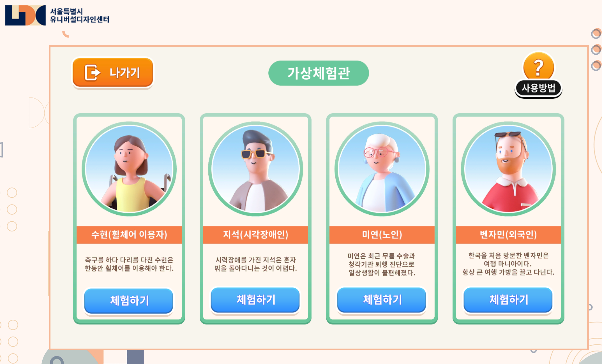The height and width of the screenshot is (364, 602).
Task: Start 체험하기 for 미연 elderly
Action: coord(382,300)
